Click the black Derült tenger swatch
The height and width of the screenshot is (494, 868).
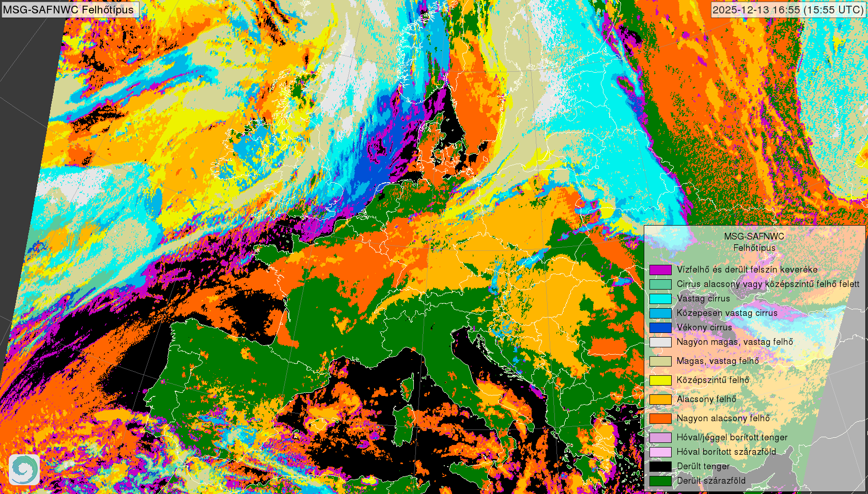660,466
